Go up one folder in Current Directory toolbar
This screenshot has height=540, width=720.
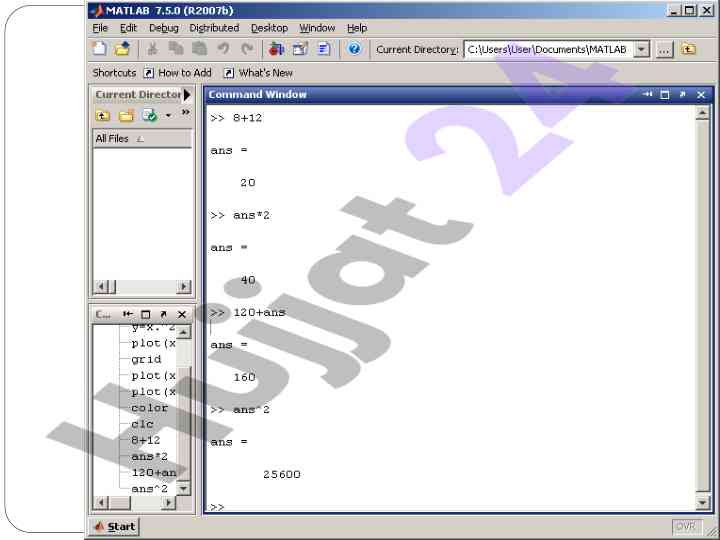point(689,49)
